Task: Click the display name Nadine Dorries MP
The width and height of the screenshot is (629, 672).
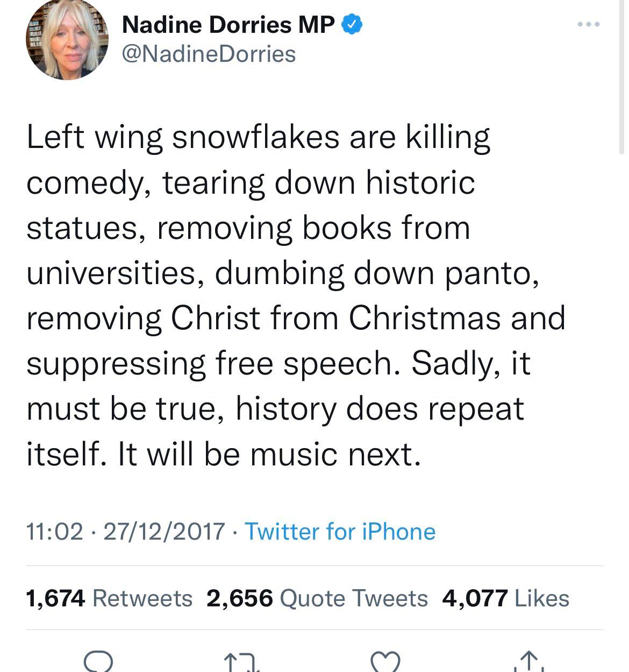Action: point(228,25)
